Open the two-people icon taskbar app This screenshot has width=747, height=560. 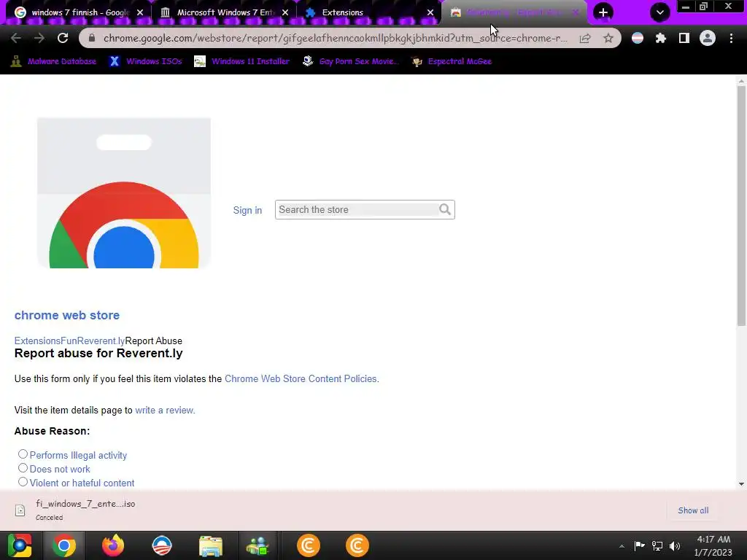[258, 545]
